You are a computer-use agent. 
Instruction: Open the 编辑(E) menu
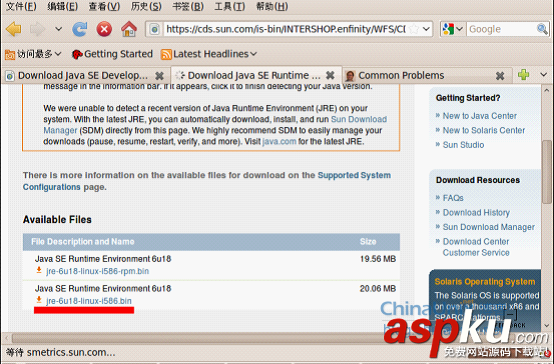pos(63,6)
